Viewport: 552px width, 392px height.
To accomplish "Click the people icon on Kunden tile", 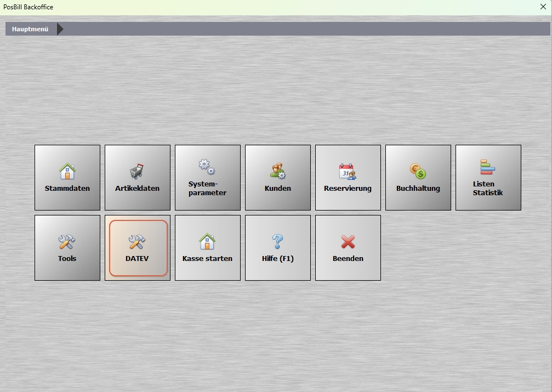I will (x=277, y=172).
